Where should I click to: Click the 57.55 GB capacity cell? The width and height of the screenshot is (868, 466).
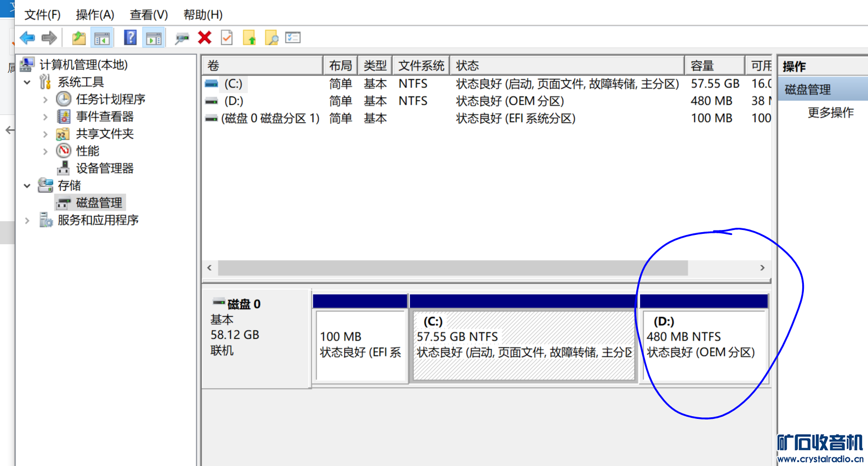[x=715, y=84]
